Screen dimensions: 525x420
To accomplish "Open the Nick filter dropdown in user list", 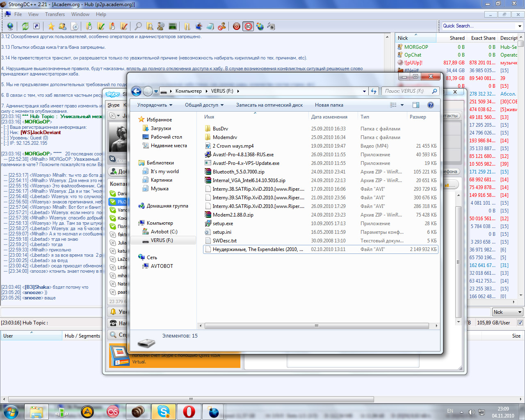I will tap(520, 312).
